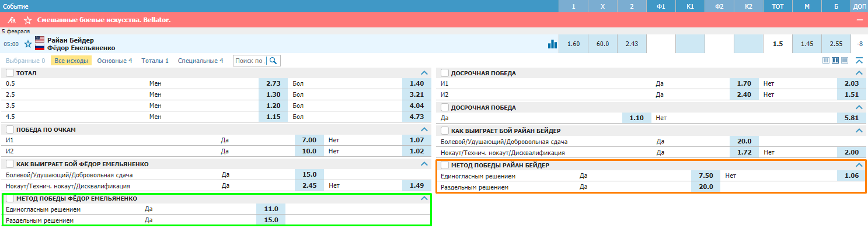The width and height of the screenshot is (868, 228).
Task: Check the ПОБЕДА ПО ОЧКАМ checkbox
Action: coord(9,129)
